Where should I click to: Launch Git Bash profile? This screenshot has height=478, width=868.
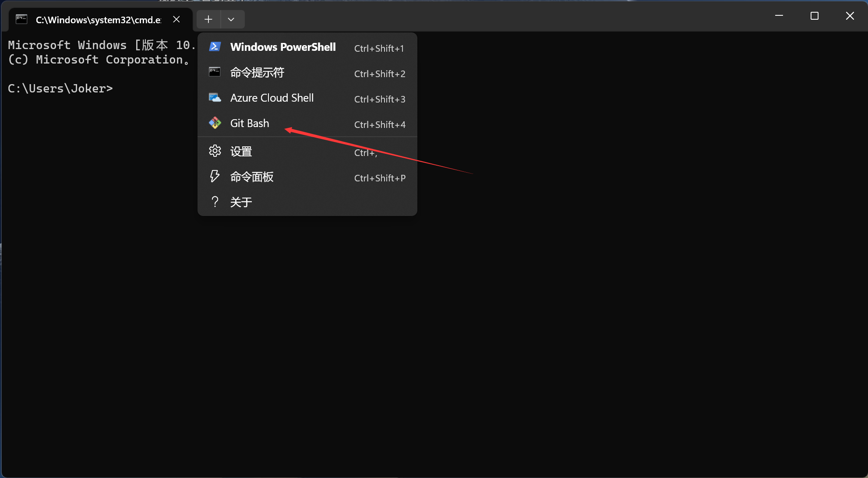coord(250,124)
